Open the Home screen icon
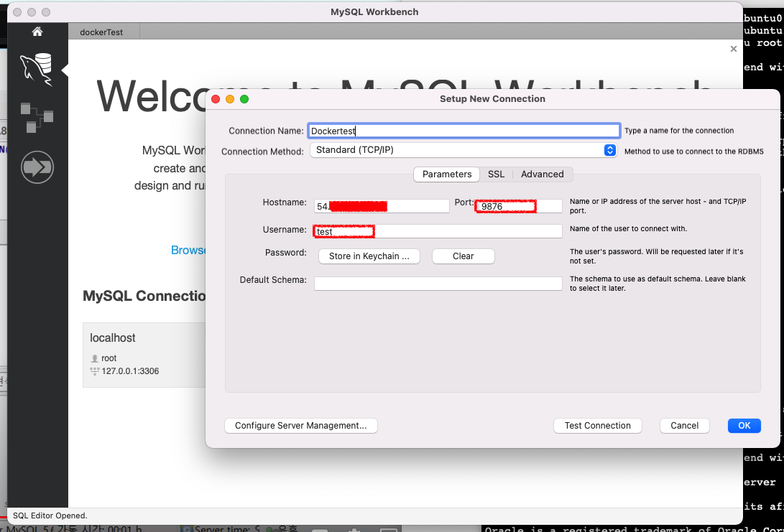Image resolution: width=784 pixels, height=532 pixels. 37,32
